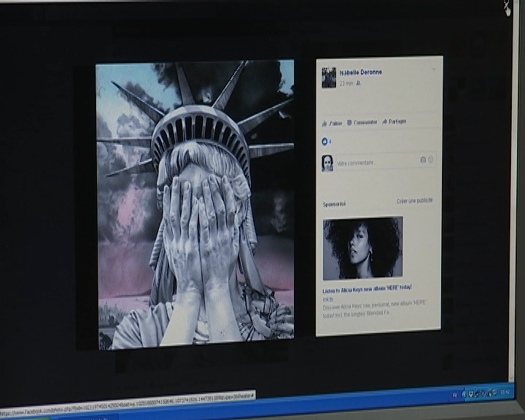This screenshot has height=420, width=525.
Task: Click the Partager share button
Action: click(x=394, y=121)
